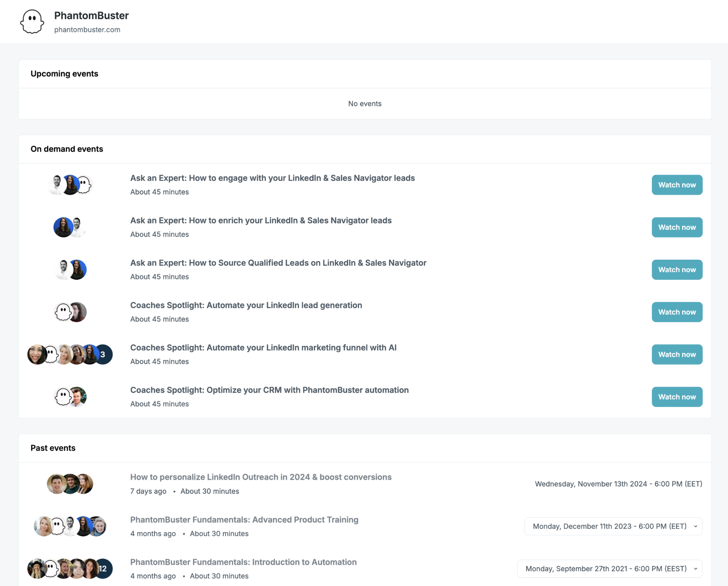Screen dimensions: 728x586
Task: Open 'Automate your LinkedIn lead generation' title
Action: point(246,305)
